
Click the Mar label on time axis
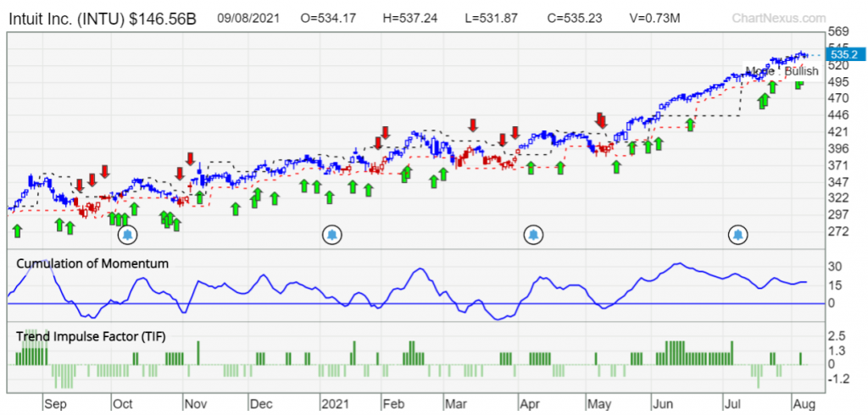(x=456, y=403)
